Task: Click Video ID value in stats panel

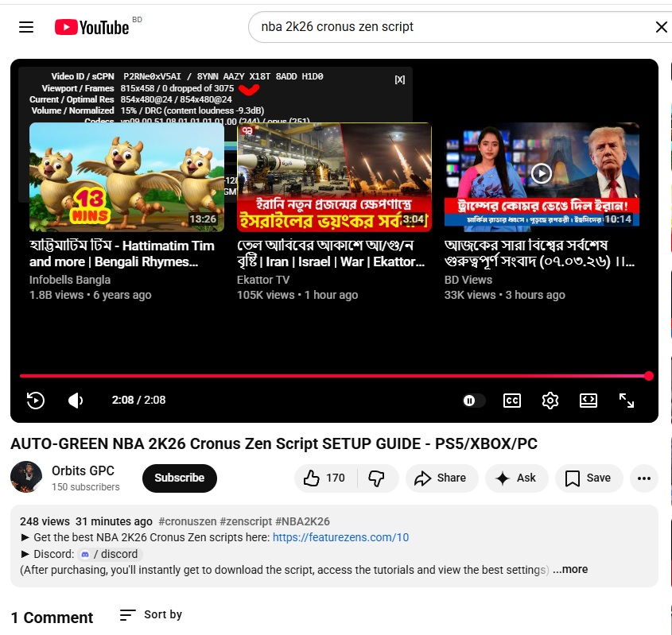Action: coord(152,76)
